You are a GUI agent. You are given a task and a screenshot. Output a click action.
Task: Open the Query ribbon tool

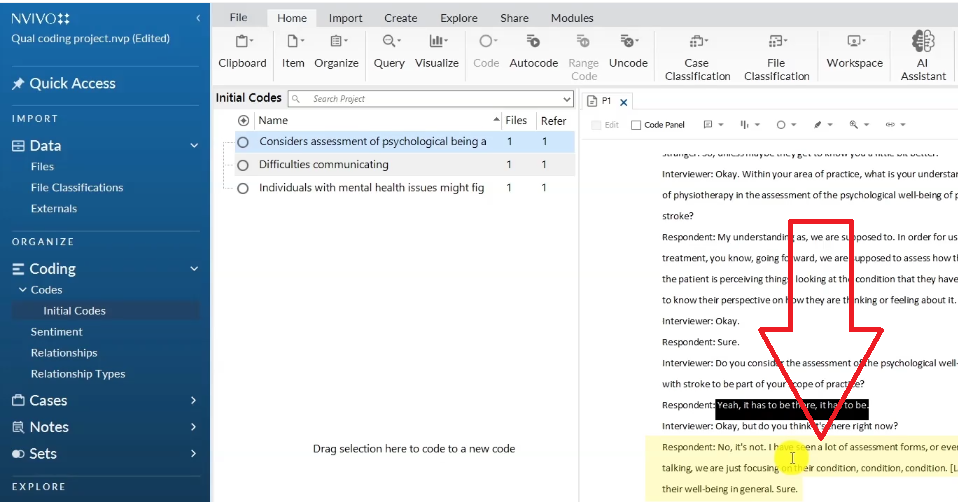pyautogui.click(x=389, y=52)
